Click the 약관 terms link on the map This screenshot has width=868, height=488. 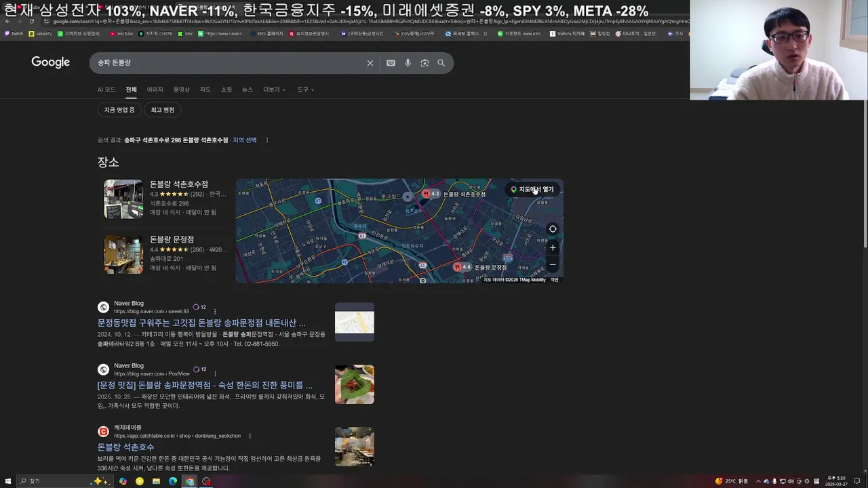(555, 280)
